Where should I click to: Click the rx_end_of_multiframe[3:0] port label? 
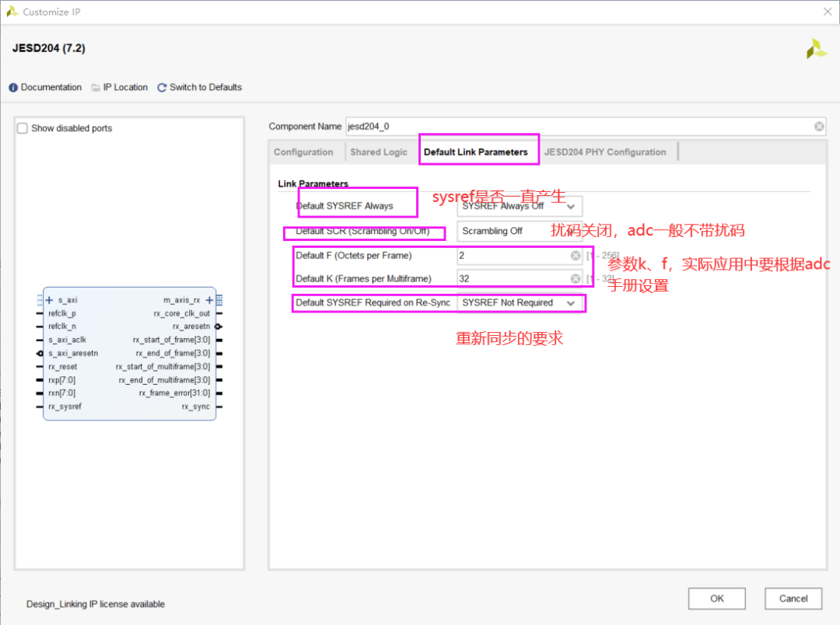click(164, 380)
